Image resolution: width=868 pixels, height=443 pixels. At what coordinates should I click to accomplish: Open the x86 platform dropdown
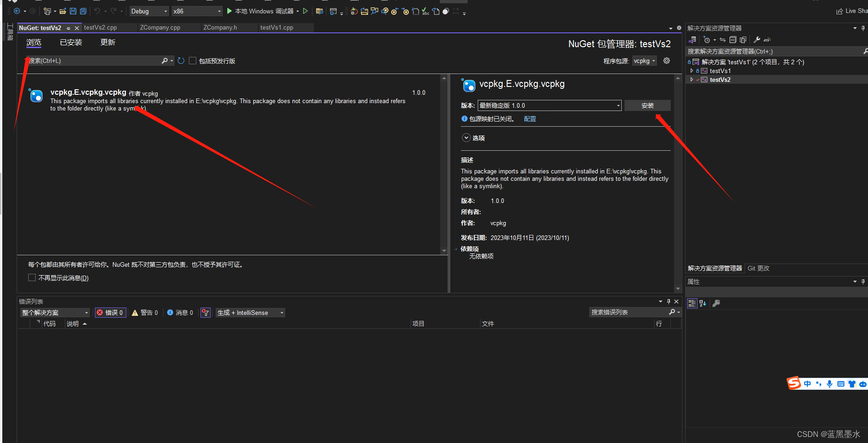(x=197, y=11)
